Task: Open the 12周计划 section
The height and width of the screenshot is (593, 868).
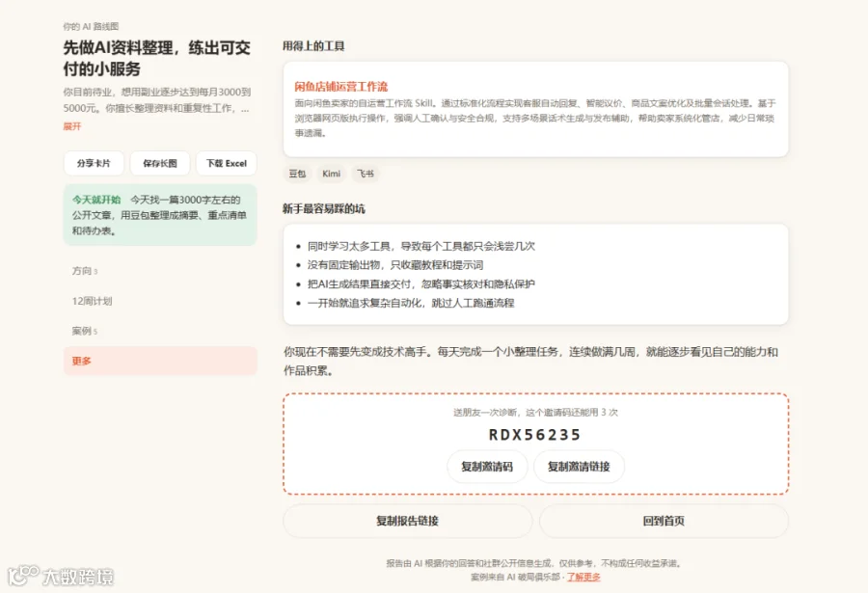Action: point(160,301)
